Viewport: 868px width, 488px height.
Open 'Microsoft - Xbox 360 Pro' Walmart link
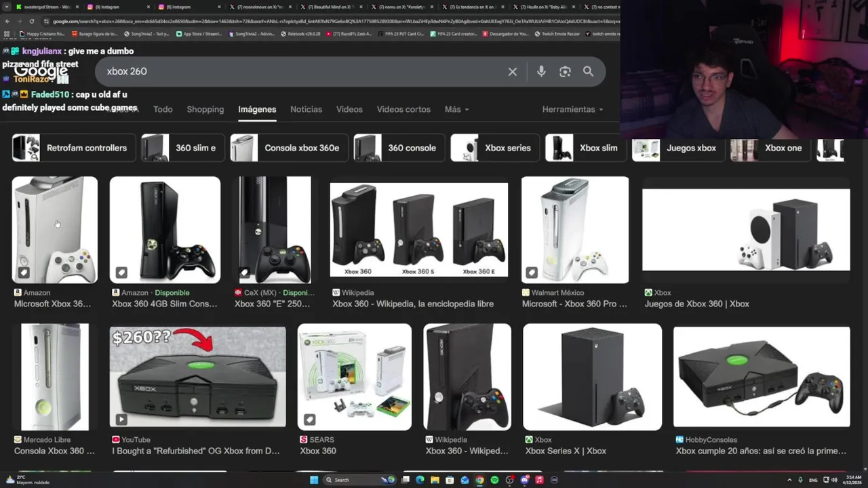(574, 304)
